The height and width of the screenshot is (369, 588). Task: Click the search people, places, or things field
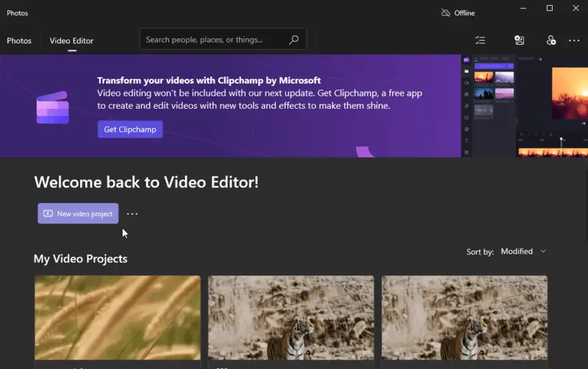pos(223,39)
